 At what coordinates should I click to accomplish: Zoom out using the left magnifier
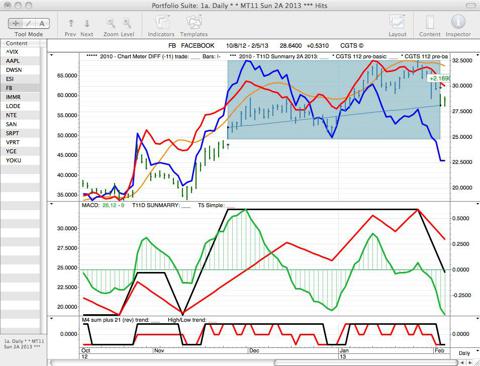click(x=111, y=23)
